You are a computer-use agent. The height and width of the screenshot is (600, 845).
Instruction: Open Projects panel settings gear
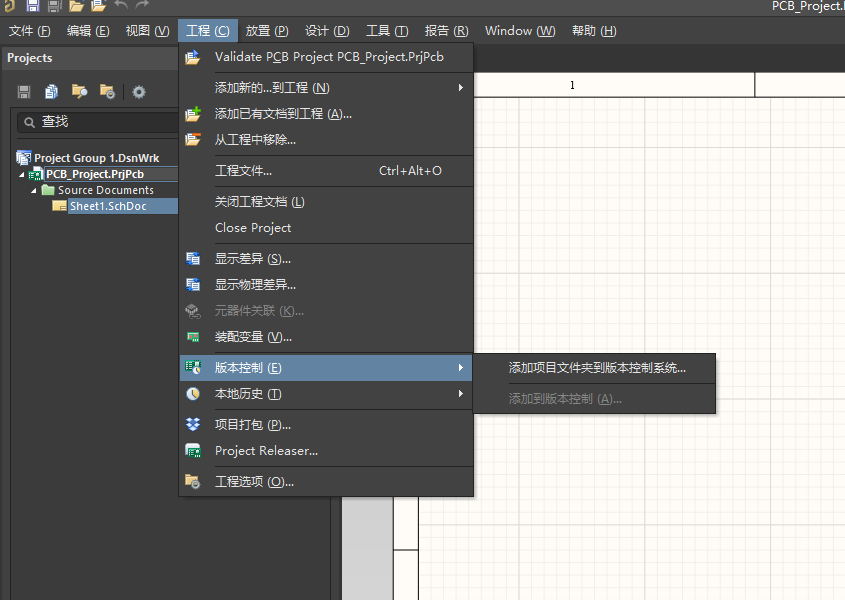tap(139, 92)
